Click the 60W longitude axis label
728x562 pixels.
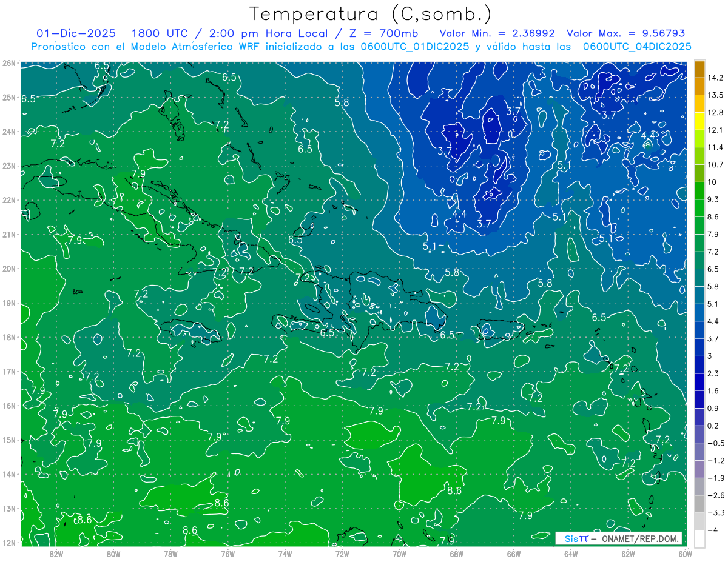pos(685,554)
